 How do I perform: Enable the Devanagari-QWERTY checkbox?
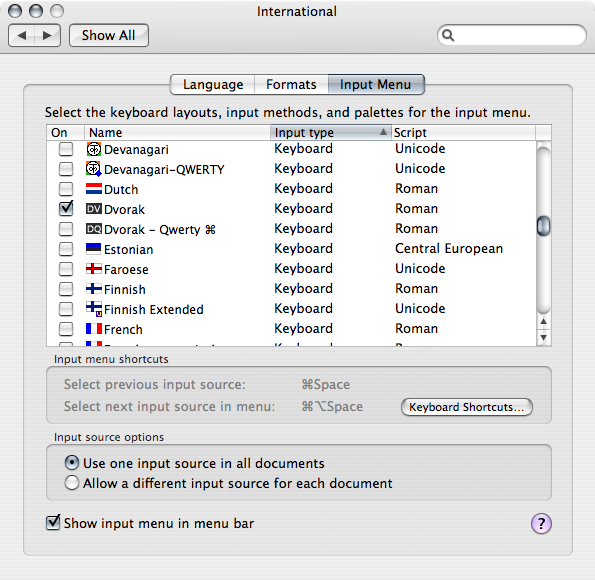[x=66, y=169]
